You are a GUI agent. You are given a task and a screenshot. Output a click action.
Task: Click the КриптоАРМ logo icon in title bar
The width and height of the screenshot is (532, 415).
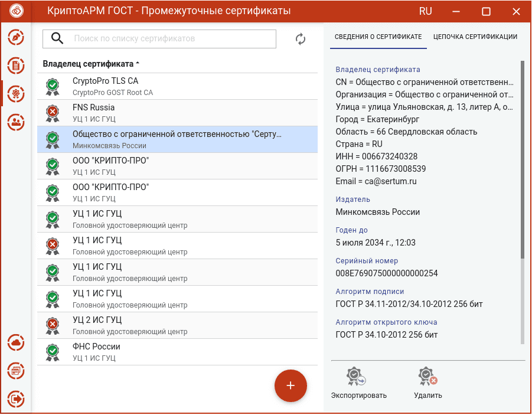click(x=16, y=11)
